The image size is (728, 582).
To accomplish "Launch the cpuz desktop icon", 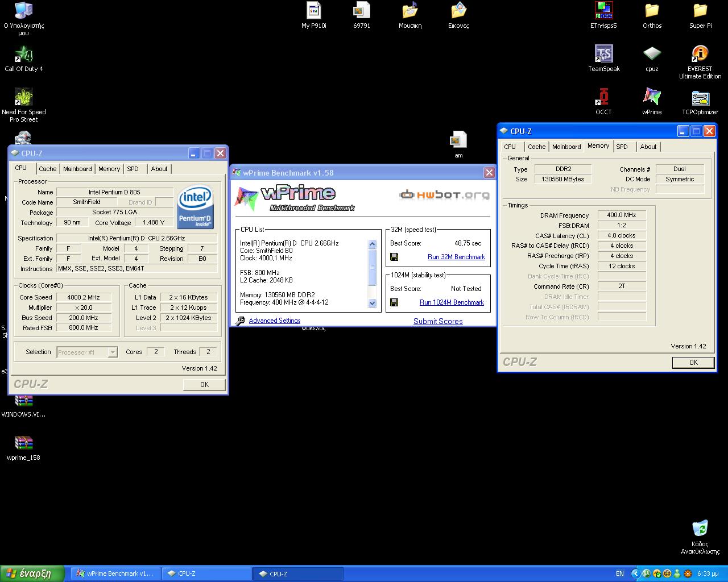I will (652, 59).
